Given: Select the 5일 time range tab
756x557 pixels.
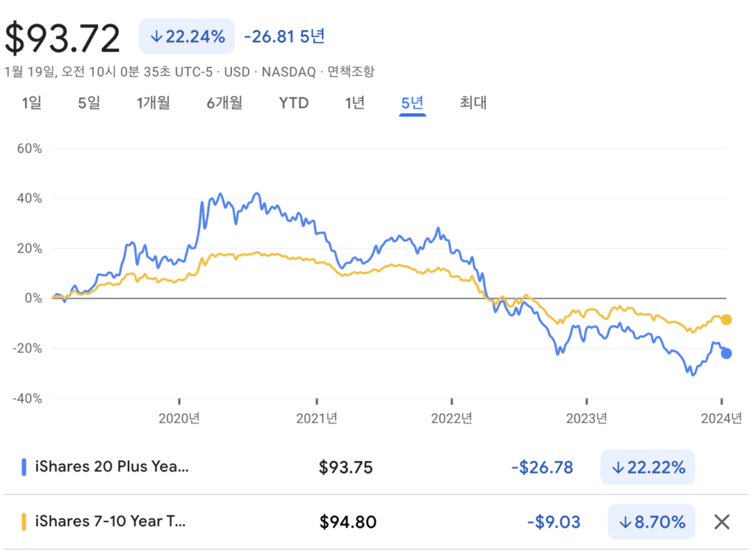Looking at the screenshot, I should (89, 103).
